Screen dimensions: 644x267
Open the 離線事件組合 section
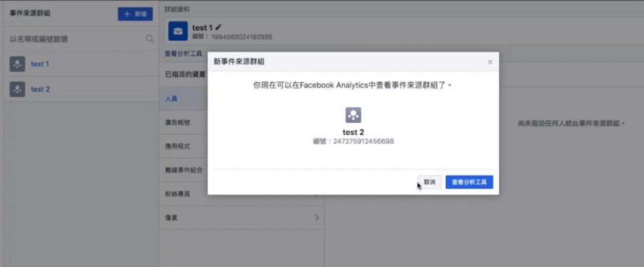pos(182,170)
